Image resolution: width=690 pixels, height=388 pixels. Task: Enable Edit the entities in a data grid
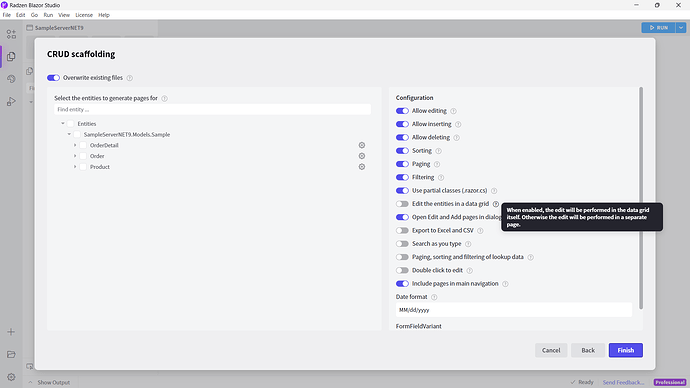click(402, 204)
